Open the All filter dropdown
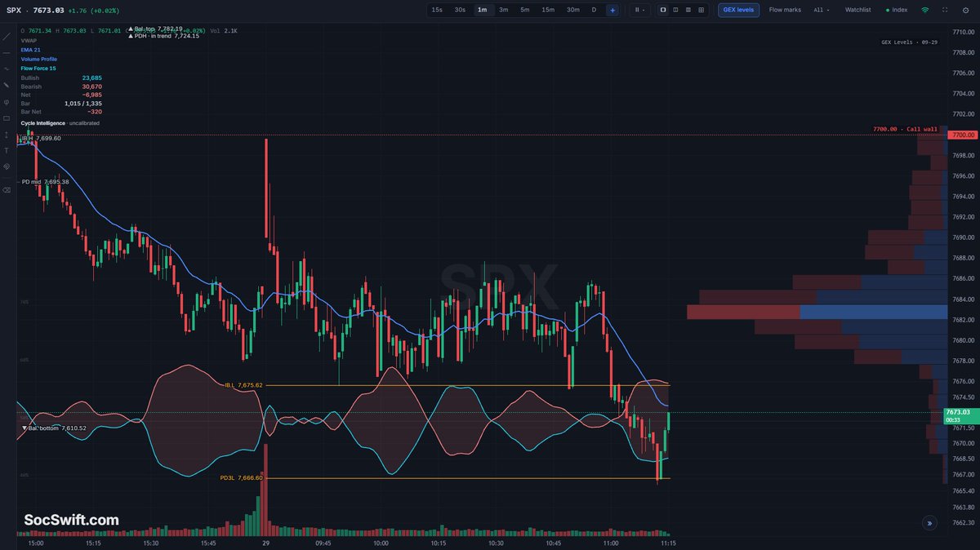The height and width of the screenshot is (550, 980). pos(822,10)
